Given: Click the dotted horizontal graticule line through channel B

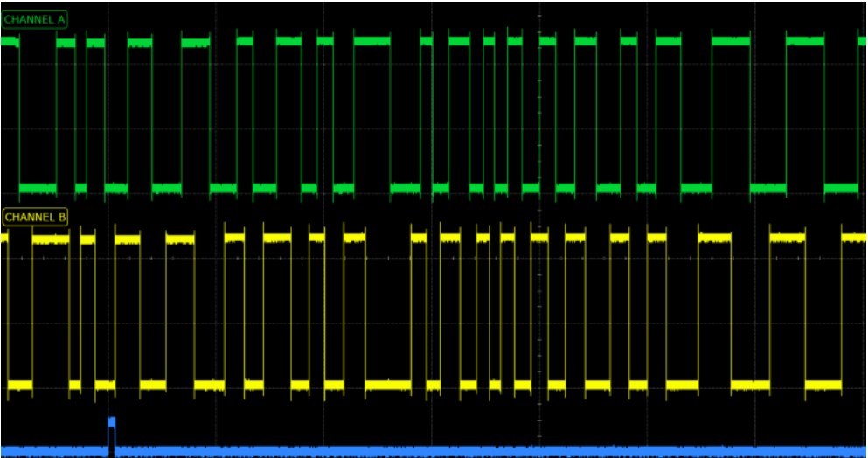Looking at the screenshot, I should (434, 259).
